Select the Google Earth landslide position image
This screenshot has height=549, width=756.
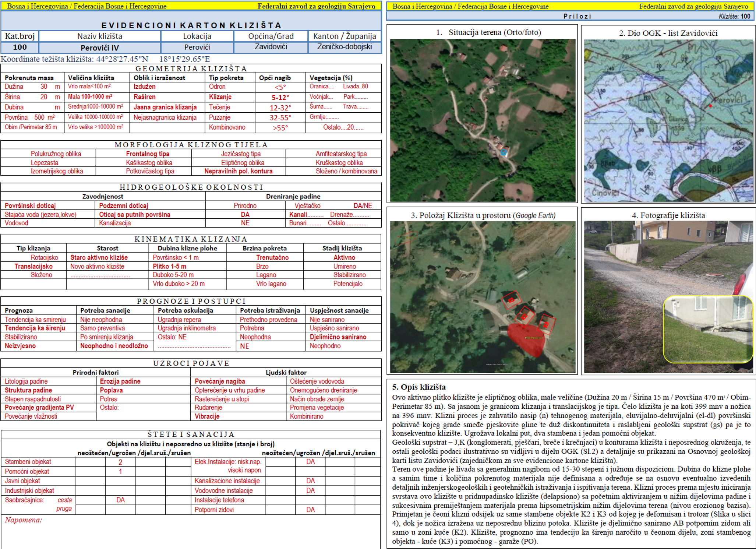coord(483,297)
